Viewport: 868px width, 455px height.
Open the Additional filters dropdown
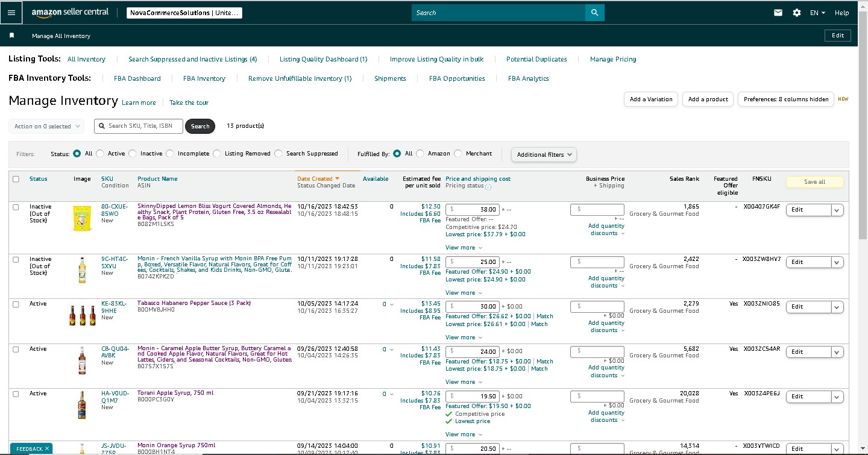(544, 154)
